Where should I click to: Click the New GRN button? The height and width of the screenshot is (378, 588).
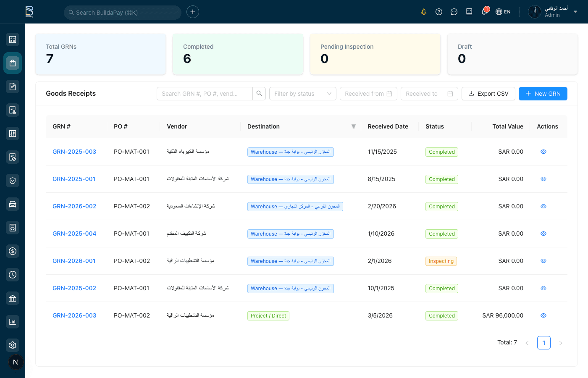543,94
